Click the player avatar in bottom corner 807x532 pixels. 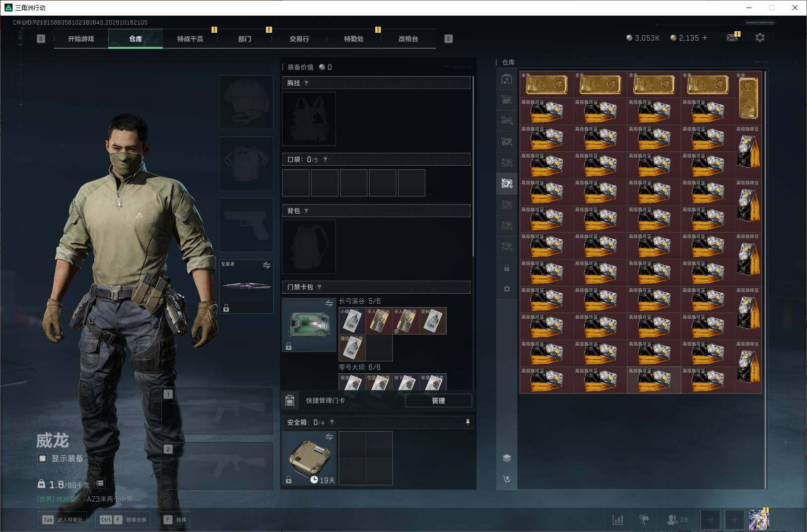[759, 519]
